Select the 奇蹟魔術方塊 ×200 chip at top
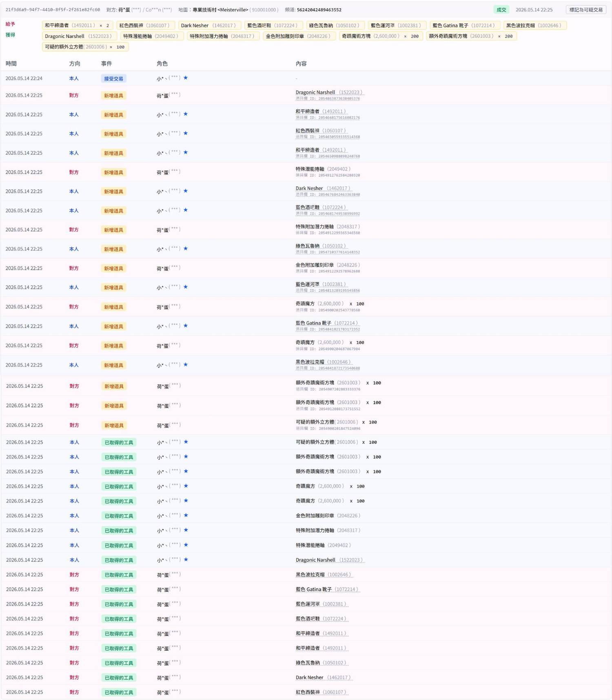 click(381, 36)
